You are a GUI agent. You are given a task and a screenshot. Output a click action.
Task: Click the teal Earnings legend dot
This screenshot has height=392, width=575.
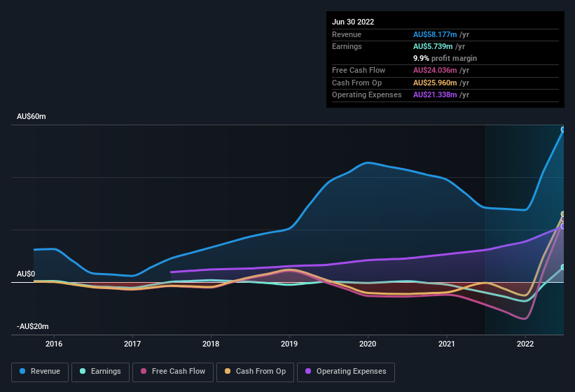coord(83,372)
